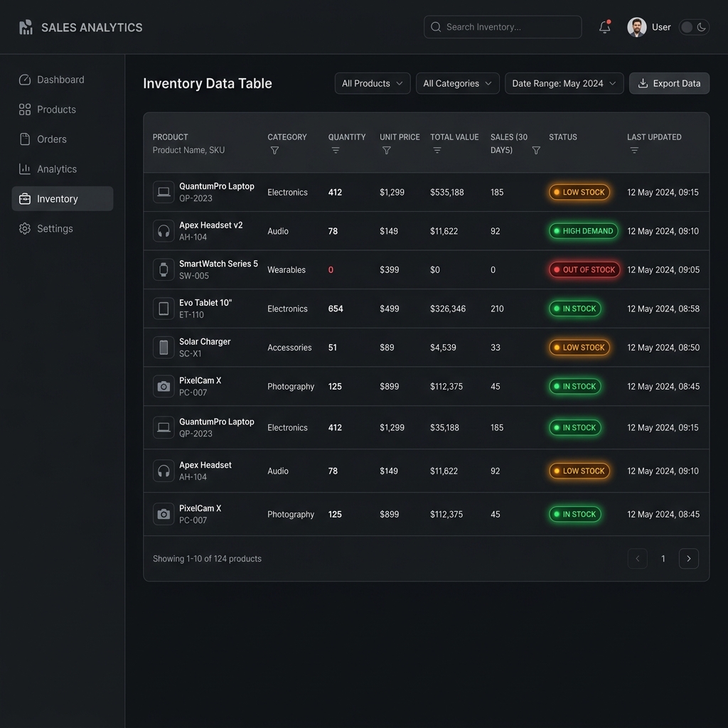This screenshot has width=728, height=728.
Task: Click the PRODUCT column header
Action: click(x=171, y=137)
